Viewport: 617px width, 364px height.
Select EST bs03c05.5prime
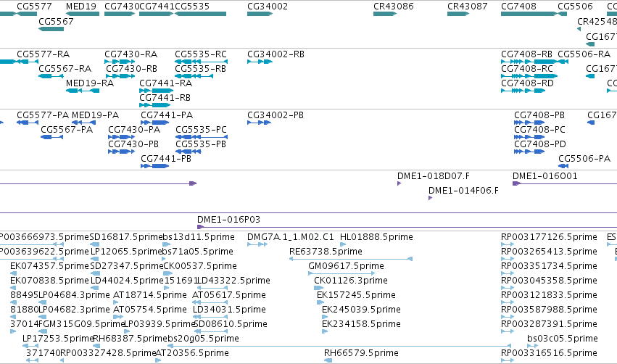(532, 346)
